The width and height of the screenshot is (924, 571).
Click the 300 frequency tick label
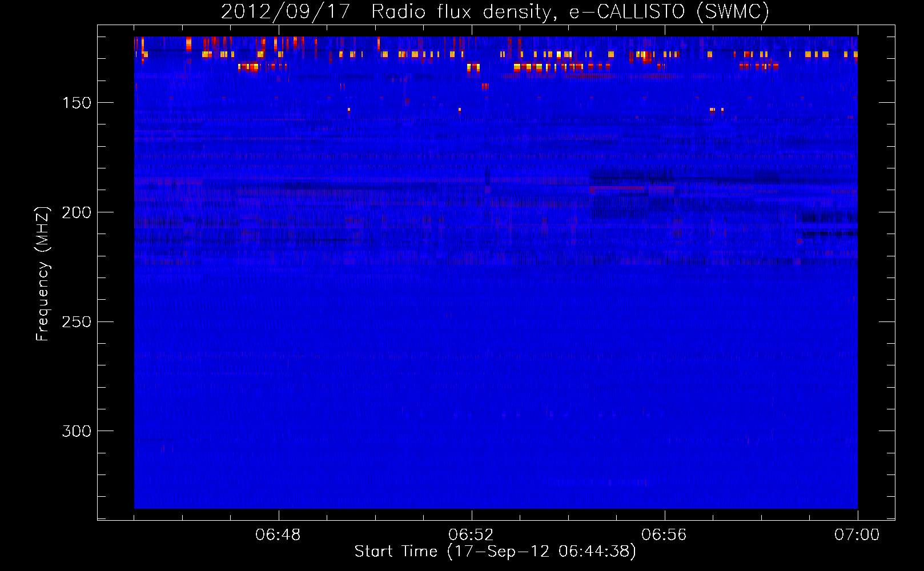[77, 431]
